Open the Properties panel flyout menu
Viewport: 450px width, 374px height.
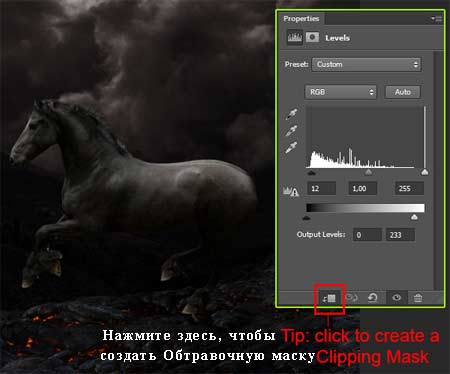coord(437,19)
